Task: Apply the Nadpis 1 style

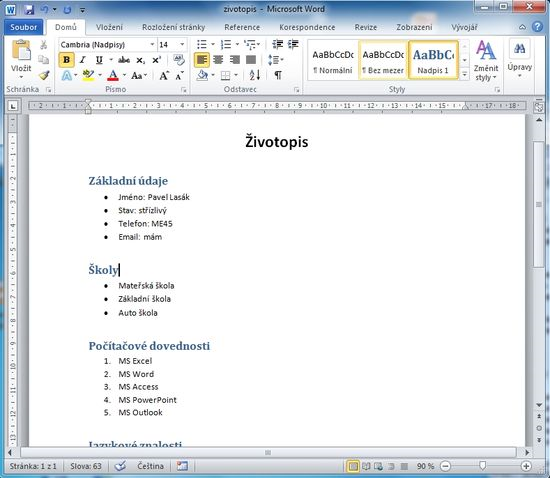Action: point(433,60)
